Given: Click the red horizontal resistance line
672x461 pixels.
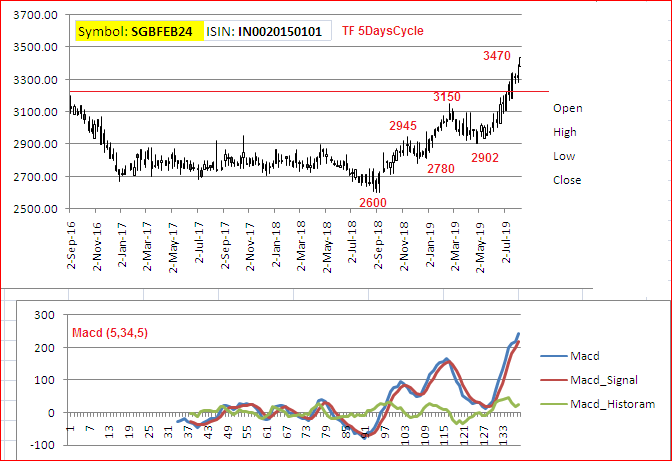Looking at the screenshot, I should click(x=309, y=91).
